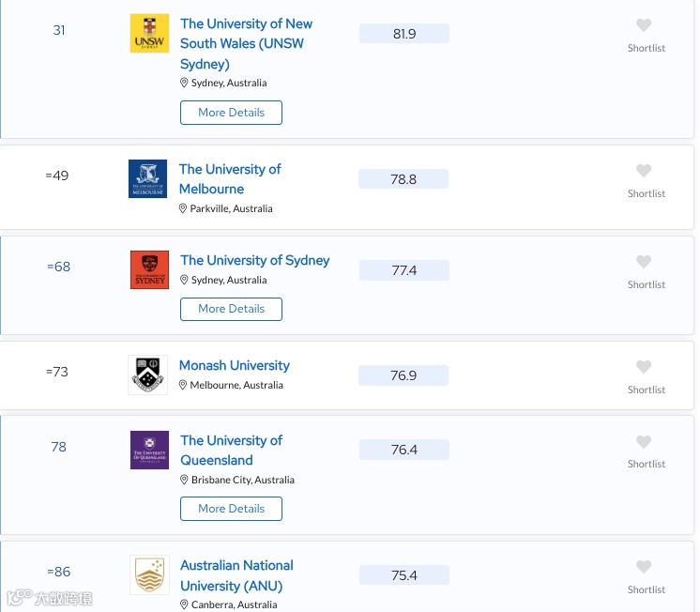Click the 81.9 score bar
Image resolution: width=700 pixels, height=612 pixels.
pos(404,34)
